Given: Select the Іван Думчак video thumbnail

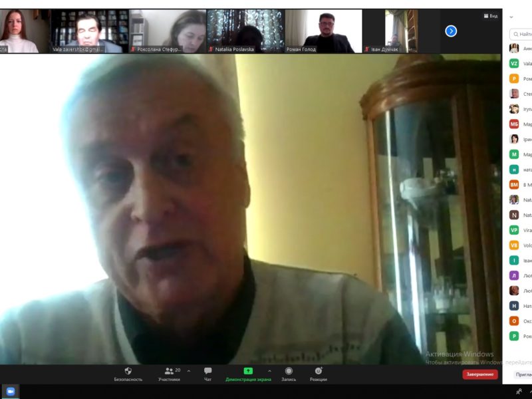Looking at the screenshot, I should pyautogui.click(x=402, y=31).
